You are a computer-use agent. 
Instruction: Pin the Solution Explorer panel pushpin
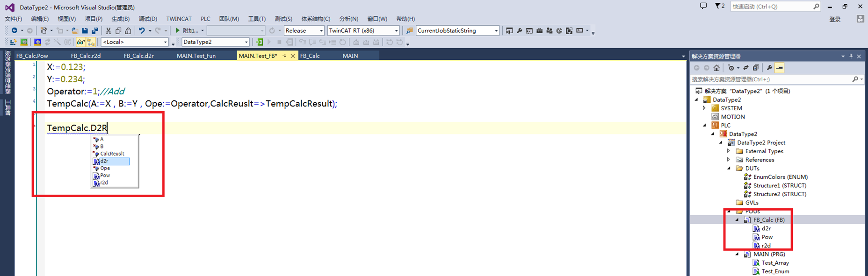coord(851,56)
